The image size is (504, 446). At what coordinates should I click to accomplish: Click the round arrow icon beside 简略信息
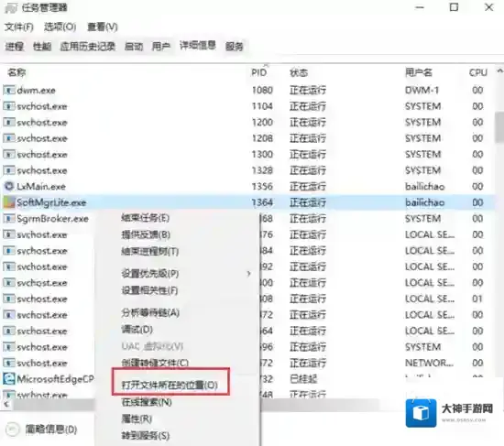click(13, 429)
